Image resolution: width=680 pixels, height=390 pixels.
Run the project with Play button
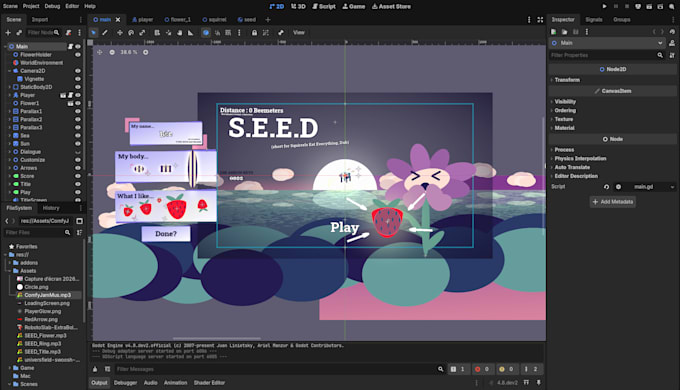(x=604, y=6)
